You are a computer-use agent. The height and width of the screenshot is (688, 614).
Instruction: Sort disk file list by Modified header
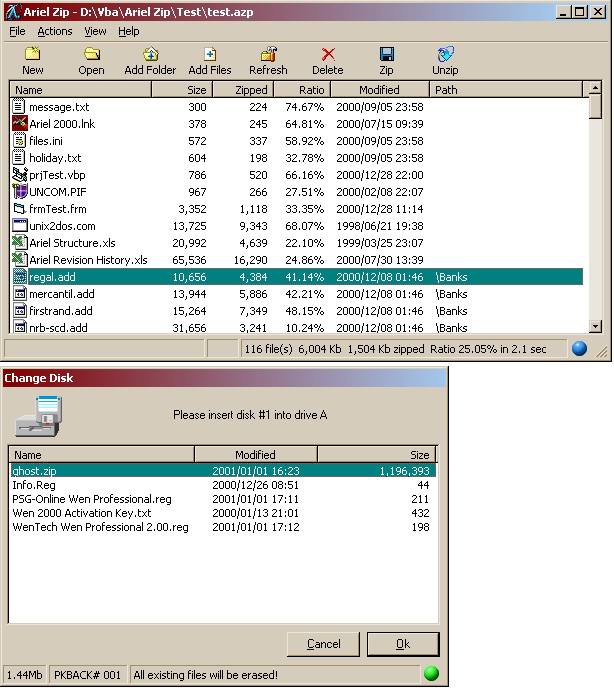[x=255, y=454]
